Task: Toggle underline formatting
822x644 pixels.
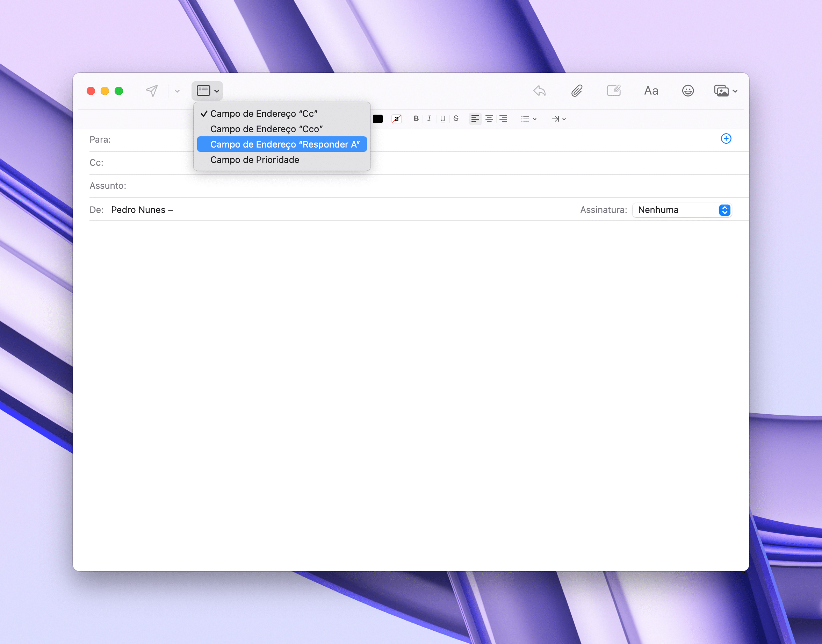Action: click(x=443, y=119)
